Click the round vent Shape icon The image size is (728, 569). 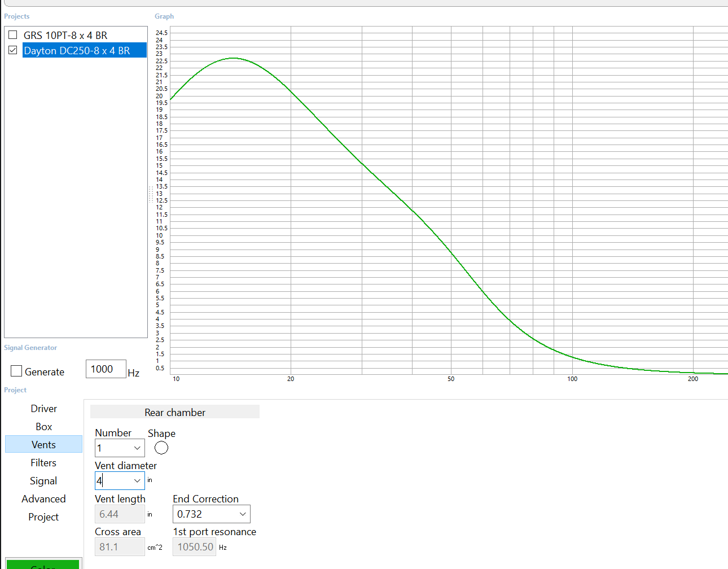point(161,448)
